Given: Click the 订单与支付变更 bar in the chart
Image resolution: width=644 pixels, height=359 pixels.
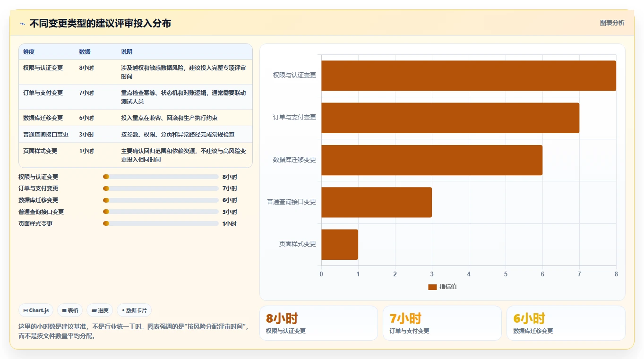Looking at the screenshot, I should point(450,118).
